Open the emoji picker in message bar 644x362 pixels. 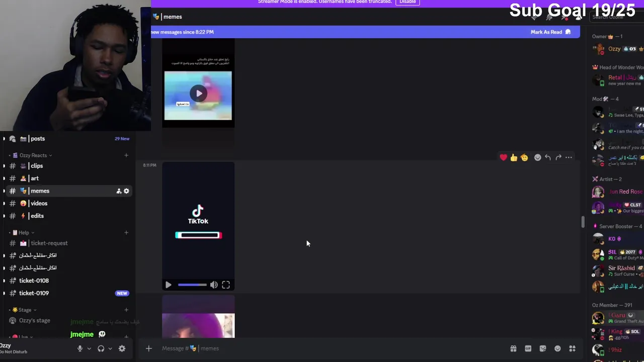557,348
